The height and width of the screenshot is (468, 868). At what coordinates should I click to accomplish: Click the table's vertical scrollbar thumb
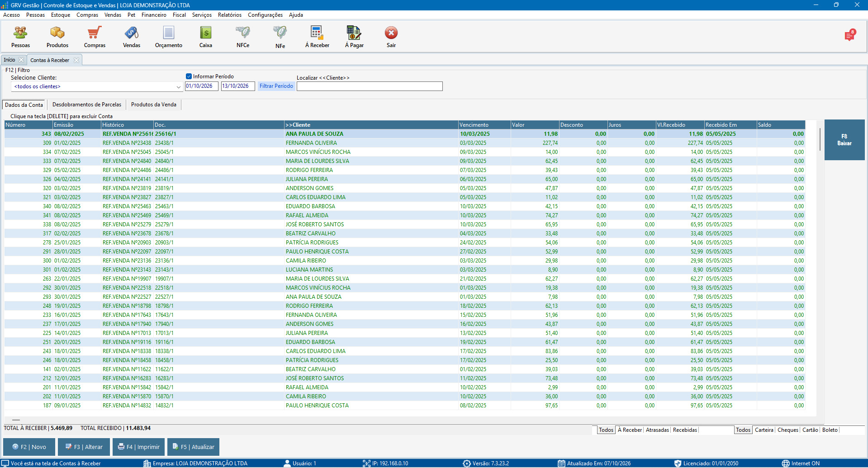point(820,139)
